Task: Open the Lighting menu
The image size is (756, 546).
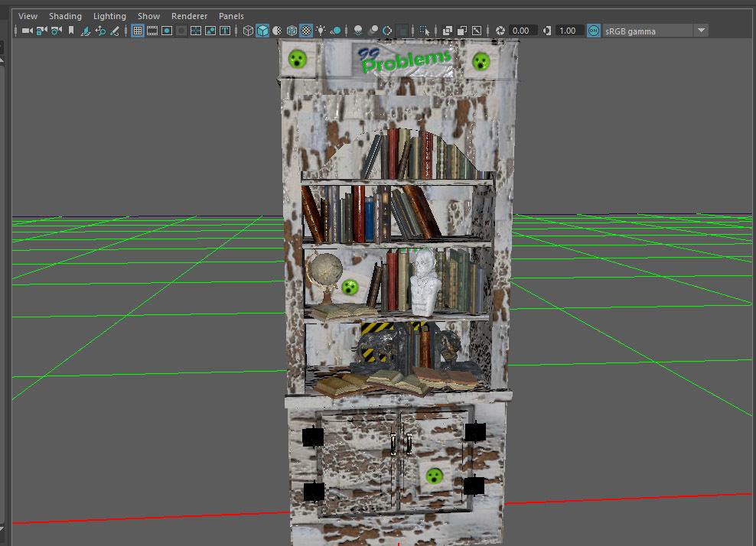Action: pyautogui.click(x=109, y=16)
